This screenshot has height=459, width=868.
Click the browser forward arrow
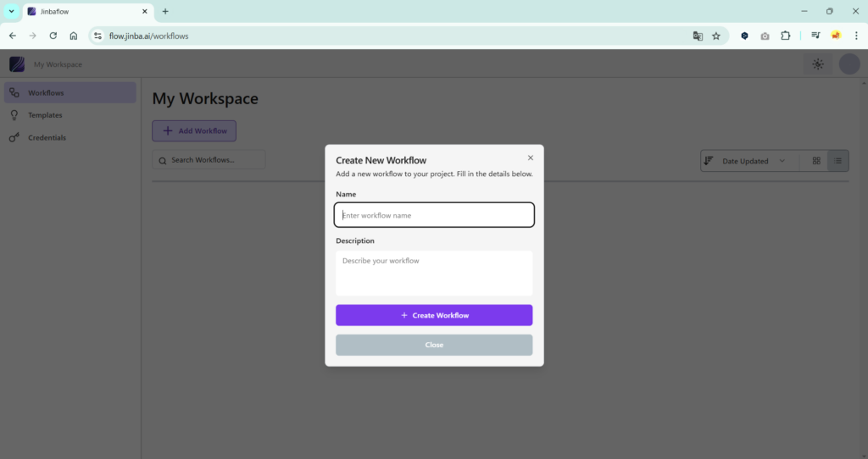click(x=33, y=36)
